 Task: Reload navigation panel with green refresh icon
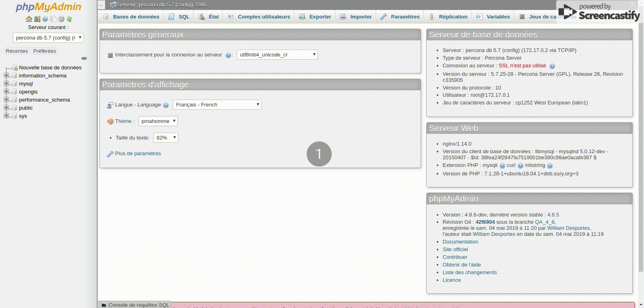click(x=69, y=19)
